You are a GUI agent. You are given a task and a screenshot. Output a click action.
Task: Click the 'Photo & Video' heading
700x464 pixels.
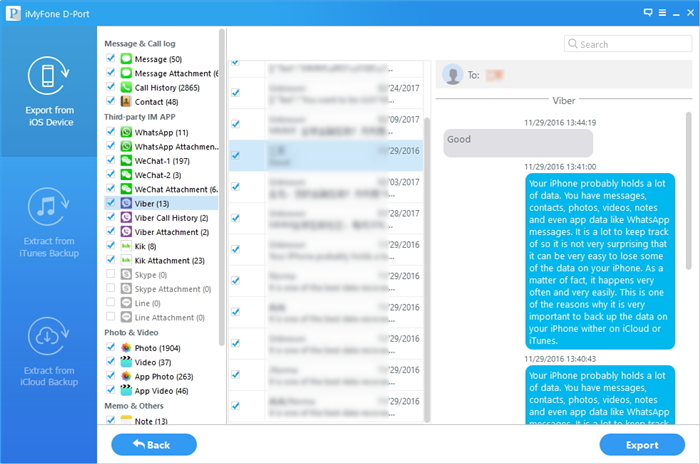[x=131, y=332]
